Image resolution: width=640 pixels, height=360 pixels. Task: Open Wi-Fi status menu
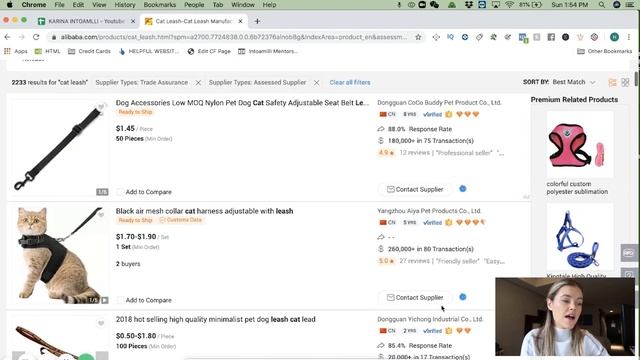pos(509,5)
